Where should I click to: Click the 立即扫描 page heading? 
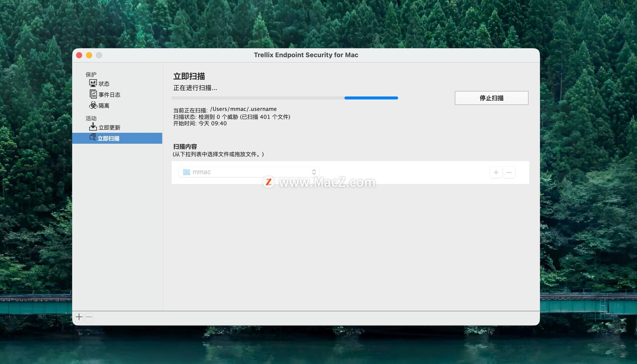click(x=189, y=76)
